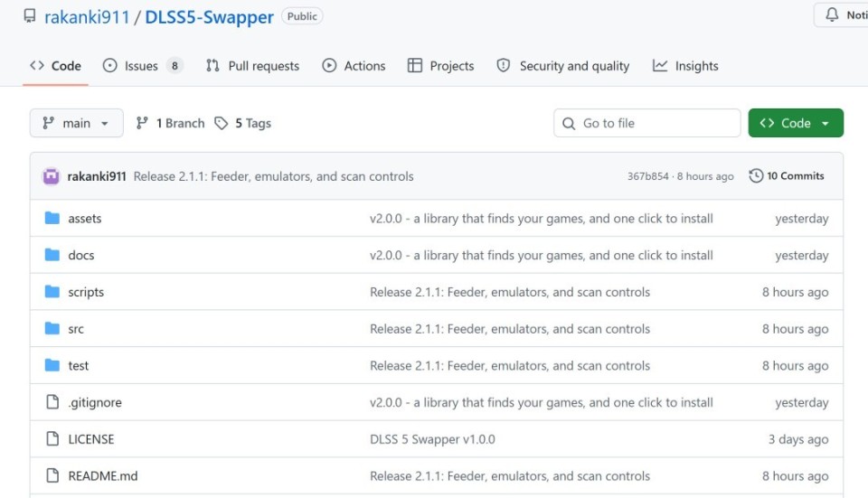
Task: Click the branch icon beside 1 Branch
Action: point(142,123)
